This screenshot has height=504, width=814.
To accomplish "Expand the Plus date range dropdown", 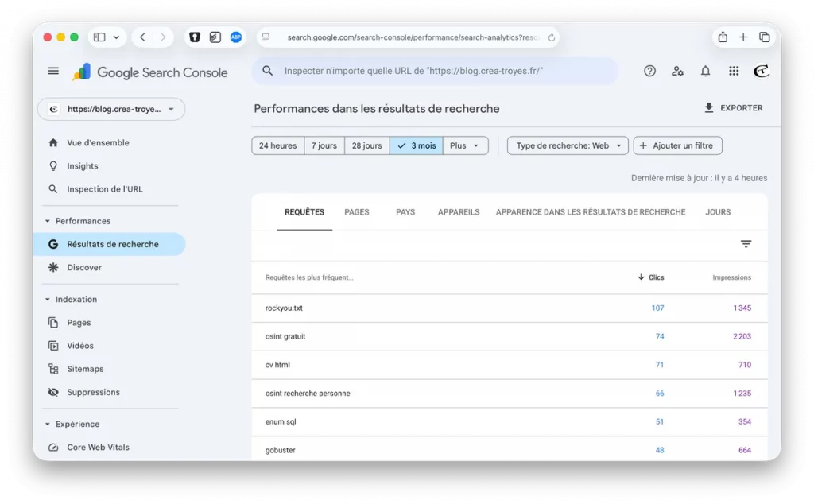I will (465, 145).
